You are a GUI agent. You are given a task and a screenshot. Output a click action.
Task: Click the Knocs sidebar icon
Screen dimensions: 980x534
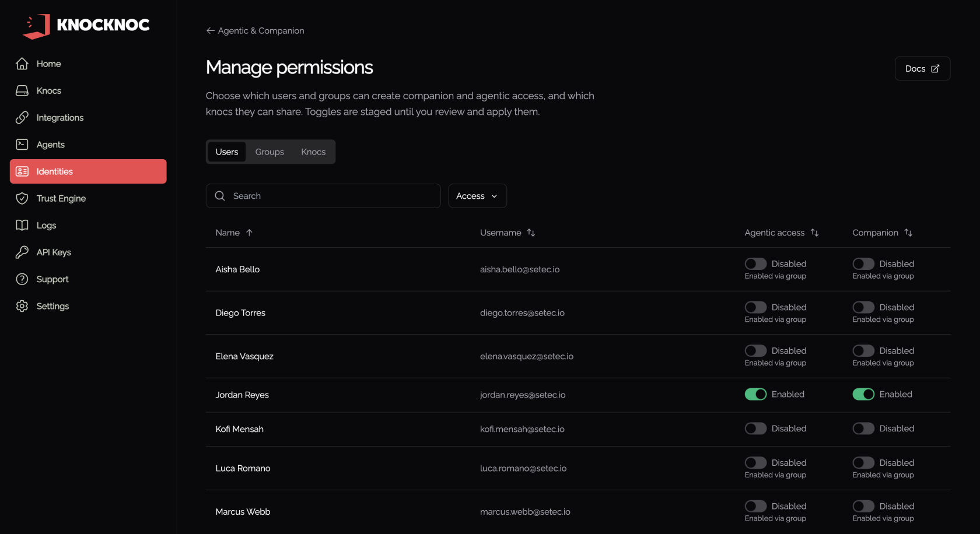[22, 90]
